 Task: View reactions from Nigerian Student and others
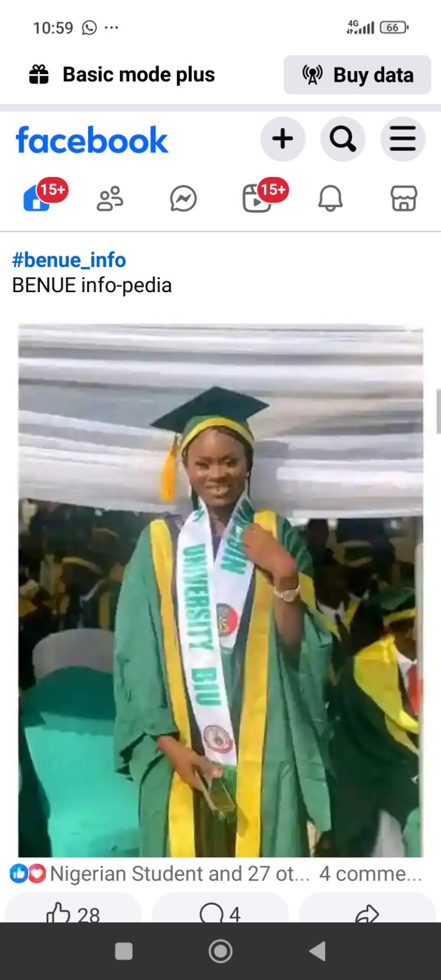pyautogui.click(x=160, y=874)
